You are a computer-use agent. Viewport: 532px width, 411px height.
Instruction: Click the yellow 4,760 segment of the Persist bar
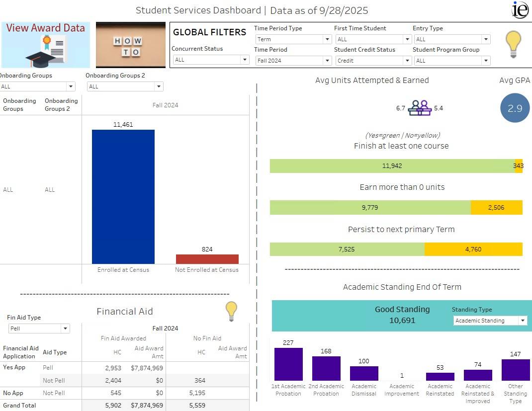[473, 249]
